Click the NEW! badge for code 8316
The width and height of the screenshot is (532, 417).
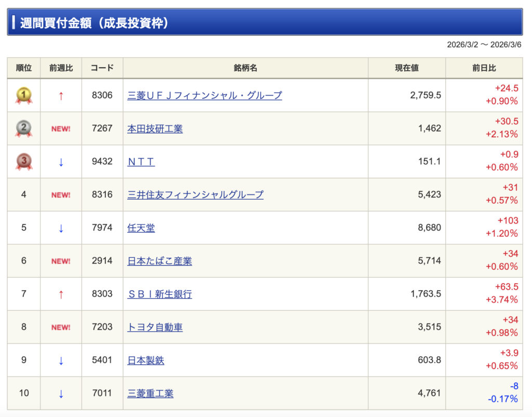pyautogui.click(x=61, y=195)
